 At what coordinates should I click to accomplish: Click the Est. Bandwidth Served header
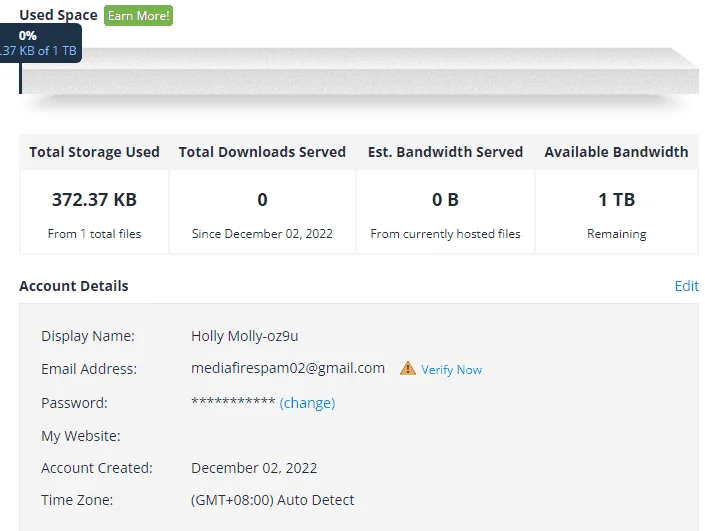(445, 152)
